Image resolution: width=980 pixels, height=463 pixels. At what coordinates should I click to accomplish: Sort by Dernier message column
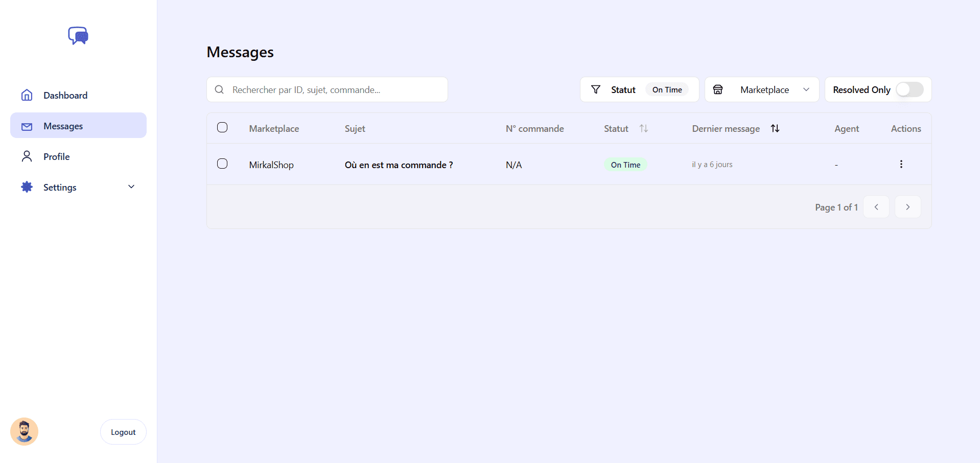click(775, 128)
